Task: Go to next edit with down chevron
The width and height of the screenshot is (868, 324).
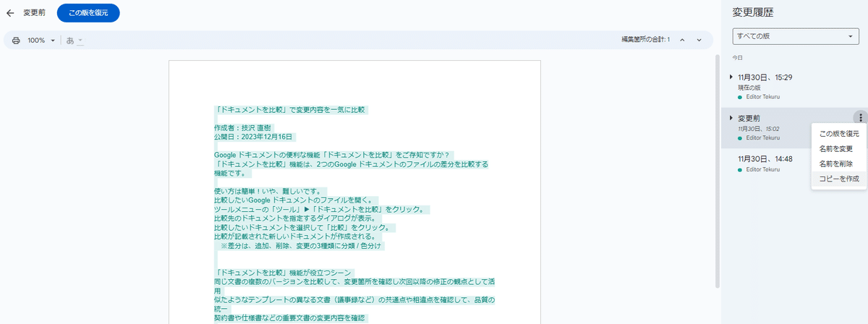Action: point(699,40)
